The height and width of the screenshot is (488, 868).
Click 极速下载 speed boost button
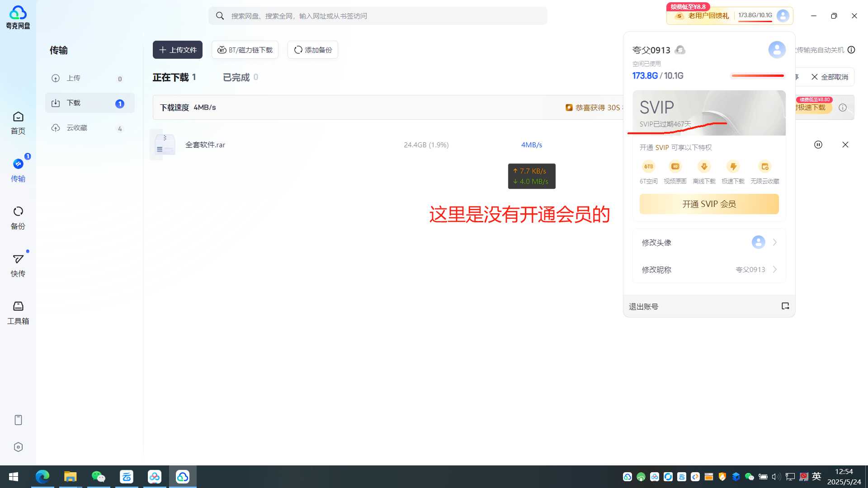[814, 107]
